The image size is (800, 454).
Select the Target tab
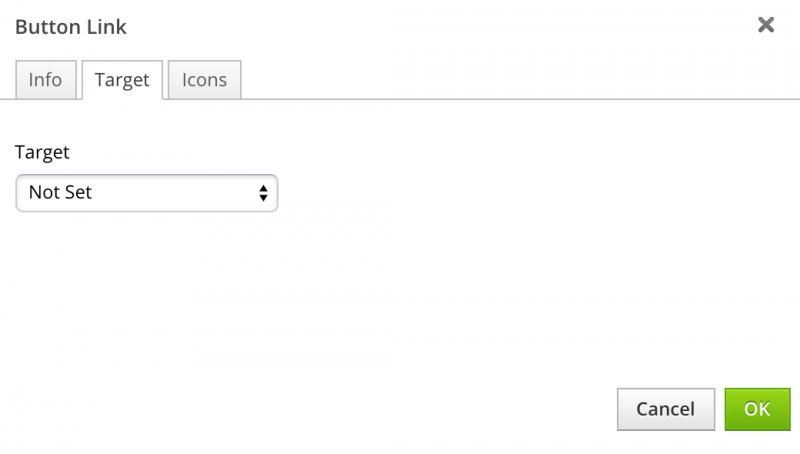click(x=122, y=80)
